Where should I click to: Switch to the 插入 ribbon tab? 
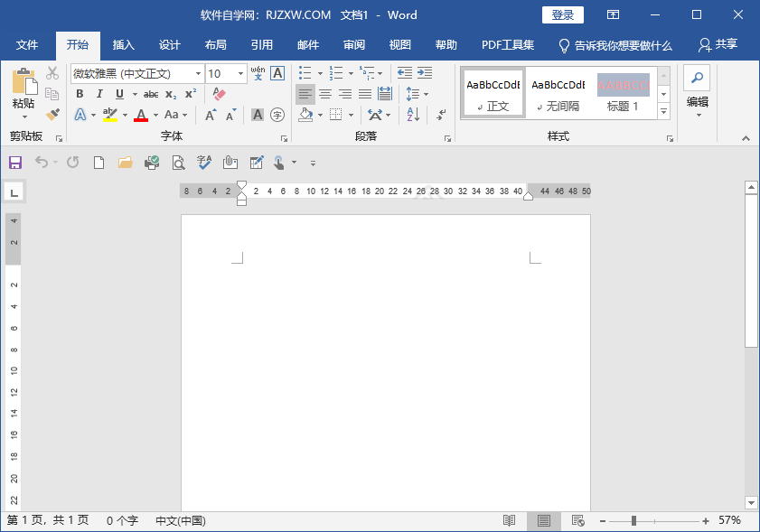coord(123,45)
